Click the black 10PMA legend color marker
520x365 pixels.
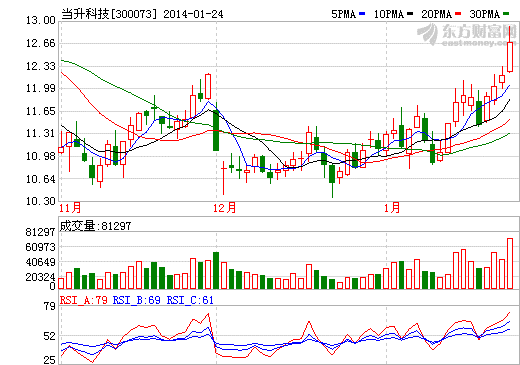[x=410, y=14]
